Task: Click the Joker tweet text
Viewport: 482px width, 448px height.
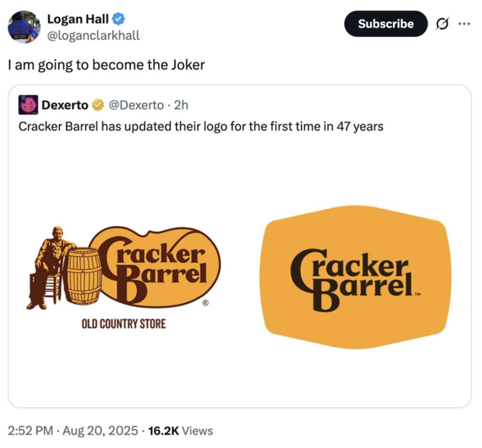Action: 106,65
